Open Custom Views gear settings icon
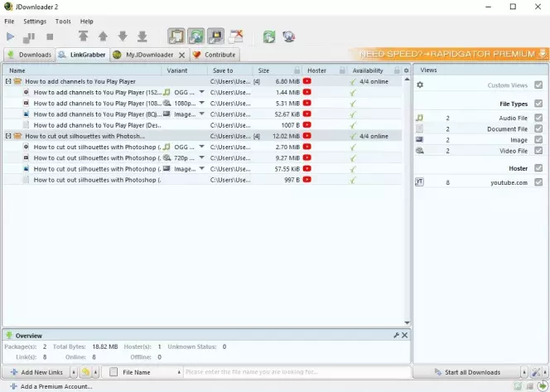The height and width of the screenshot is (392, 550). pyautogui.click(x=420, y=85)
